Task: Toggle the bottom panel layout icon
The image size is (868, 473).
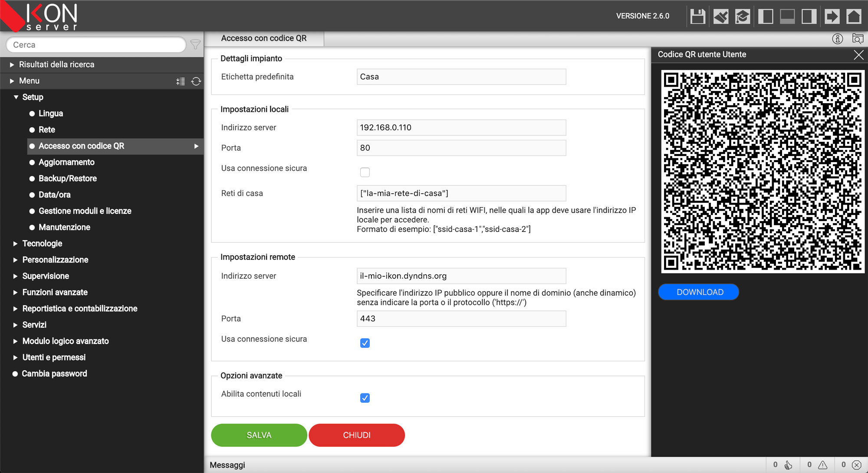Action: coord(787,16)
